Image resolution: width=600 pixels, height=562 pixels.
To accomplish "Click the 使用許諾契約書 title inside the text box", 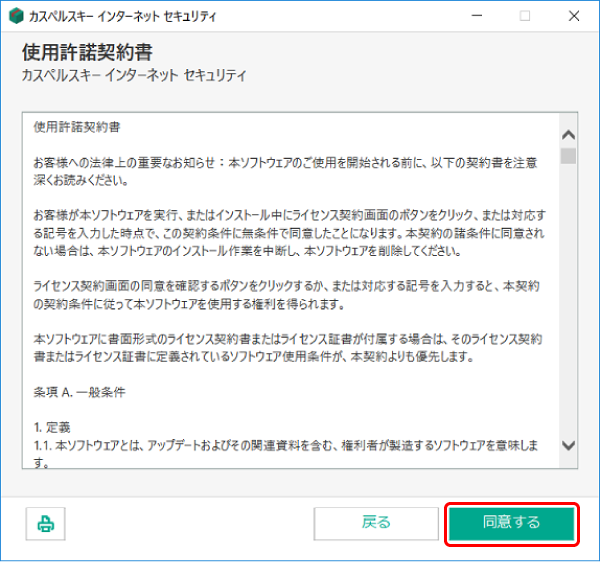I will tap(77, 127).
